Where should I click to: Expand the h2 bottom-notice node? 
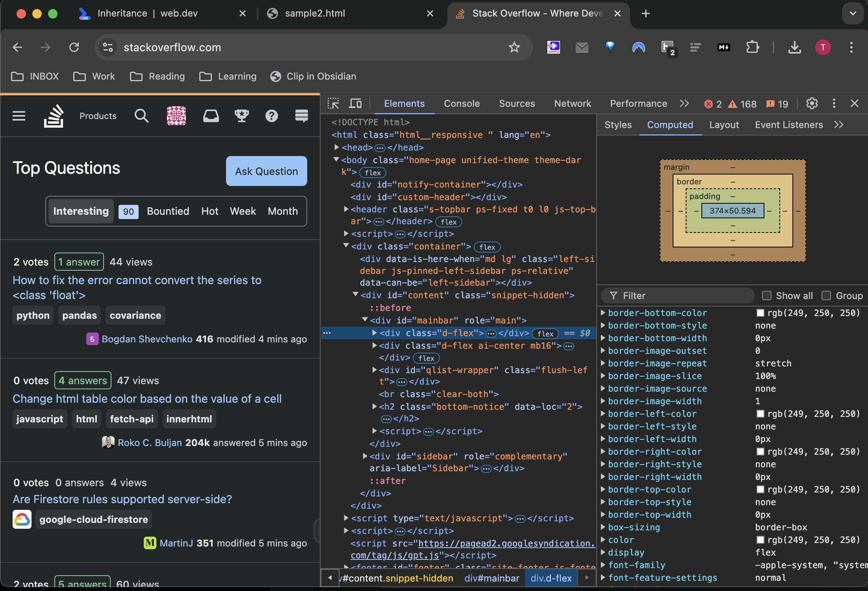click(375, 406)
